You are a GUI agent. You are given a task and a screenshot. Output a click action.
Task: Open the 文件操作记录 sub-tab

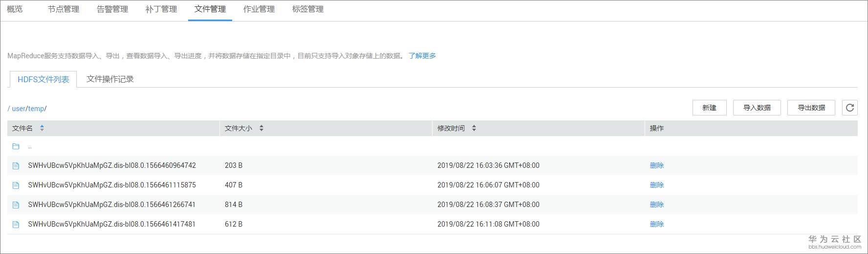pos(110,79)
